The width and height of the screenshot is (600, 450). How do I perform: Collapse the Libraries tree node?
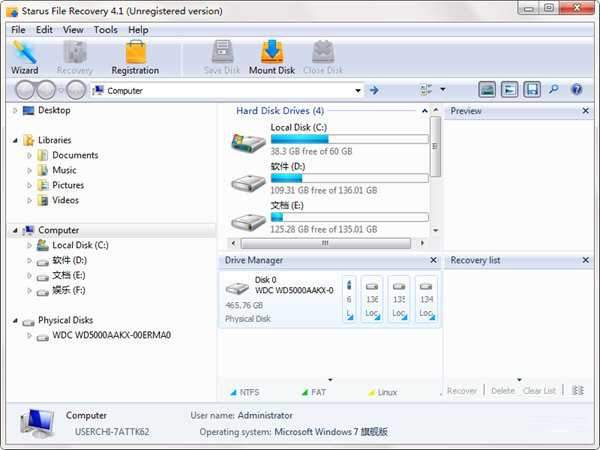pos(15,140)
